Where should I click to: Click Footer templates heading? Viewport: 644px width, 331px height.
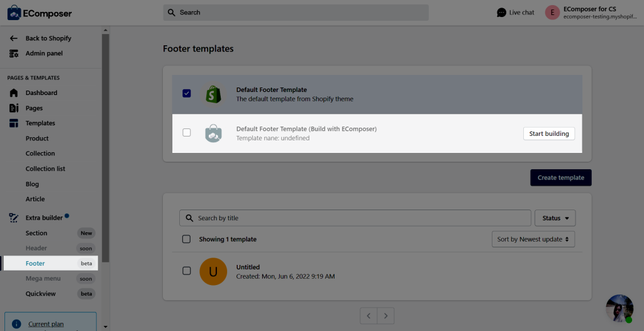click(198, 48)
